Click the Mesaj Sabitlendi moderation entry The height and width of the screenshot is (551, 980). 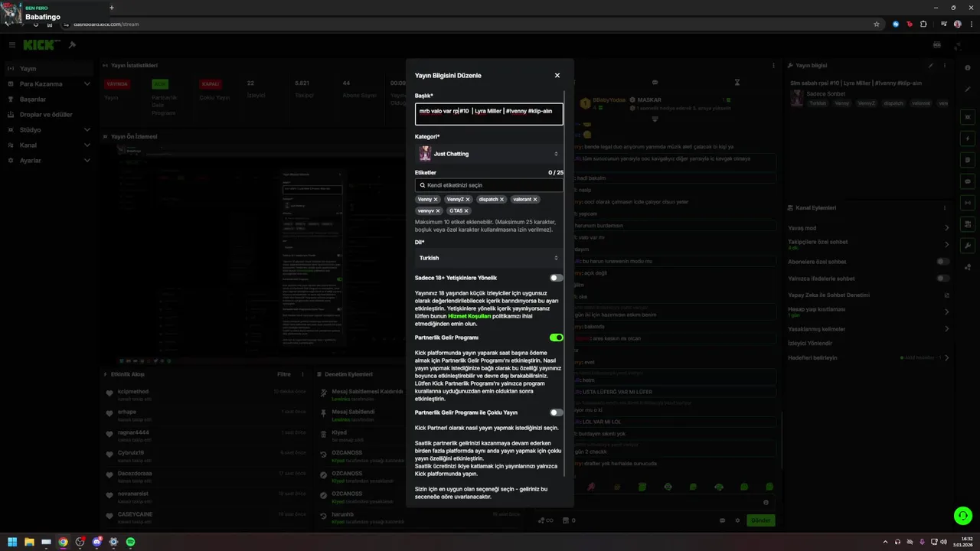(361, 414)
